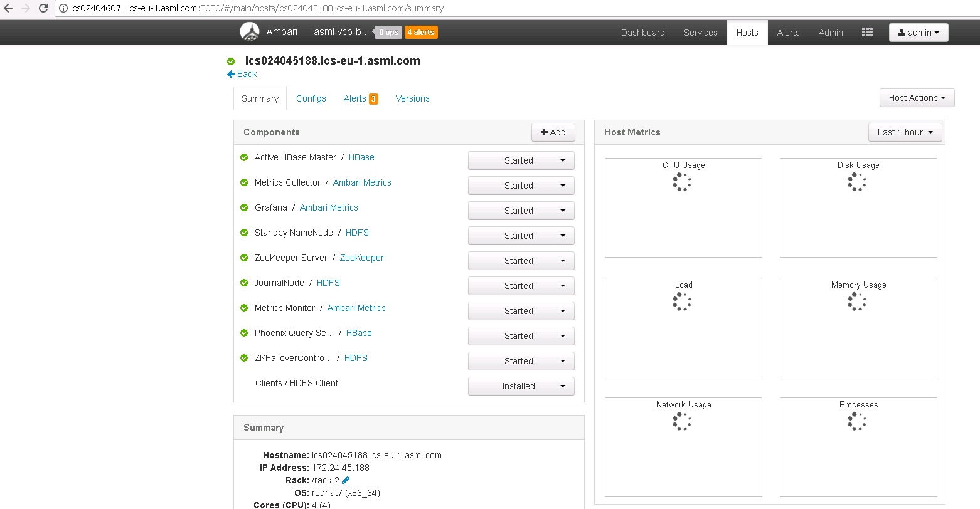Open Active HBase Master Started dropdown
The image size is (980, 509).
[521, 160]
